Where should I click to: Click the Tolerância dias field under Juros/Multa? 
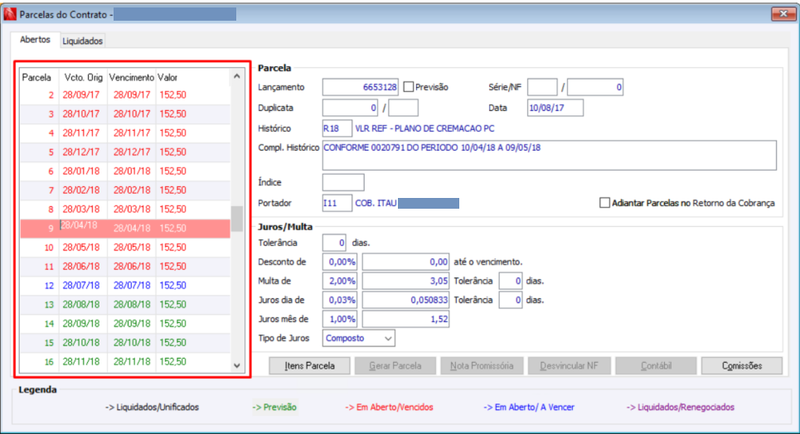point(334,243)
